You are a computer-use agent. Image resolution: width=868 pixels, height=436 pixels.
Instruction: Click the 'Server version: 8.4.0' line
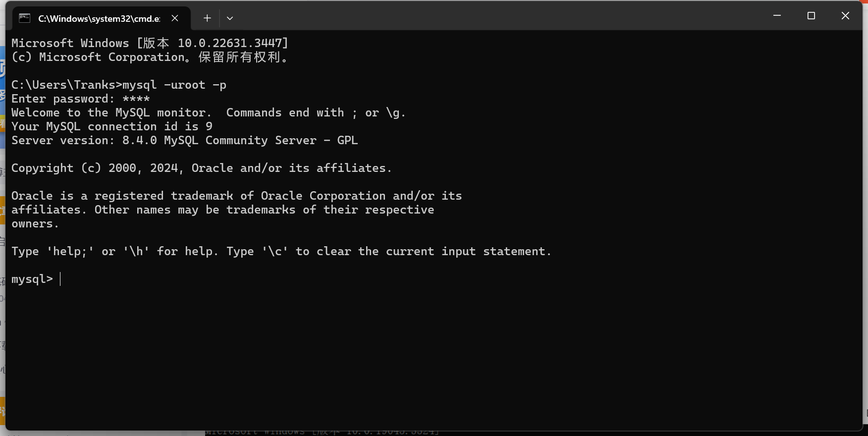(184, 140)
